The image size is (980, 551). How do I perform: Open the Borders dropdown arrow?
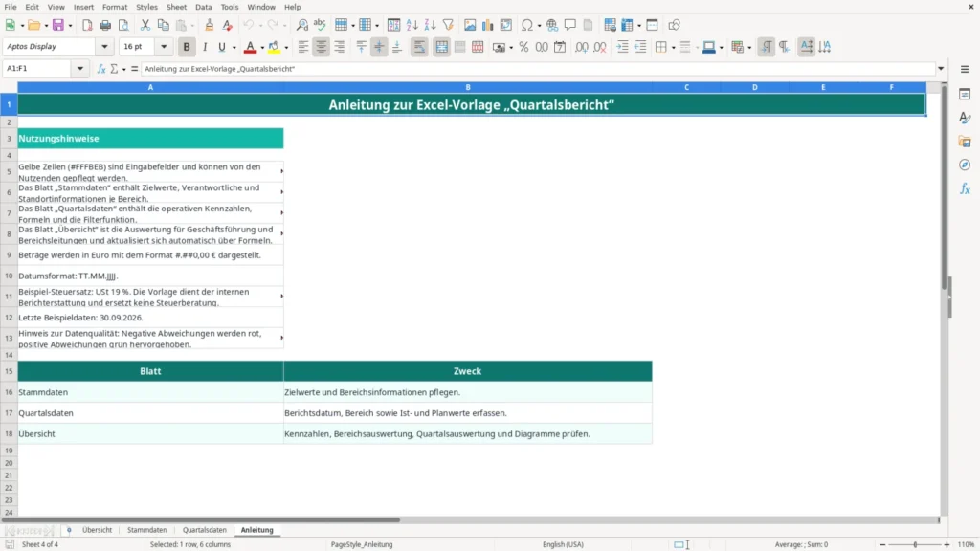point(673,48)
